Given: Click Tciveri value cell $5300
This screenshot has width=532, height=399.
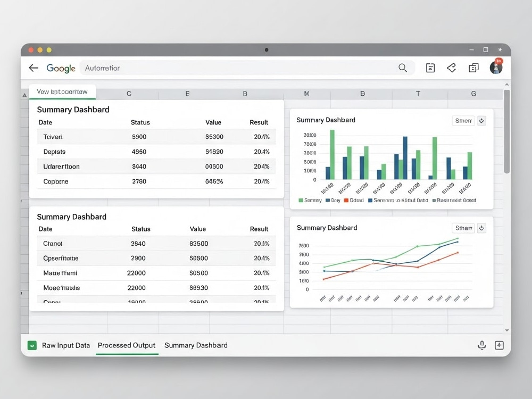Looking at the screenshot, I should (214, 137).
